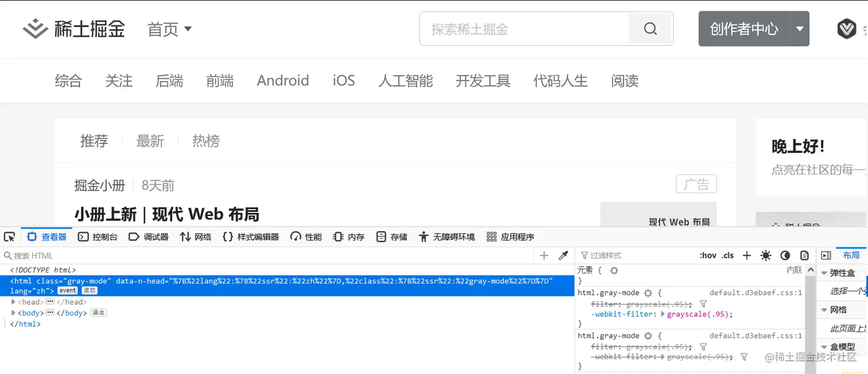Add a new CSS rule with plus icon

click(x=746, y=255)
